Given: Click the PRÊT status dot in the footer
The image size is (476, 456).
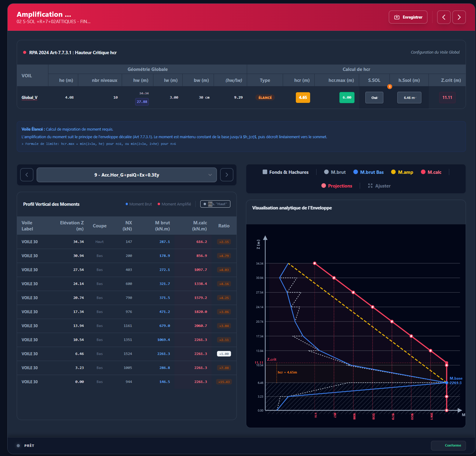Looking at the screenshot, I should (19, 445).
